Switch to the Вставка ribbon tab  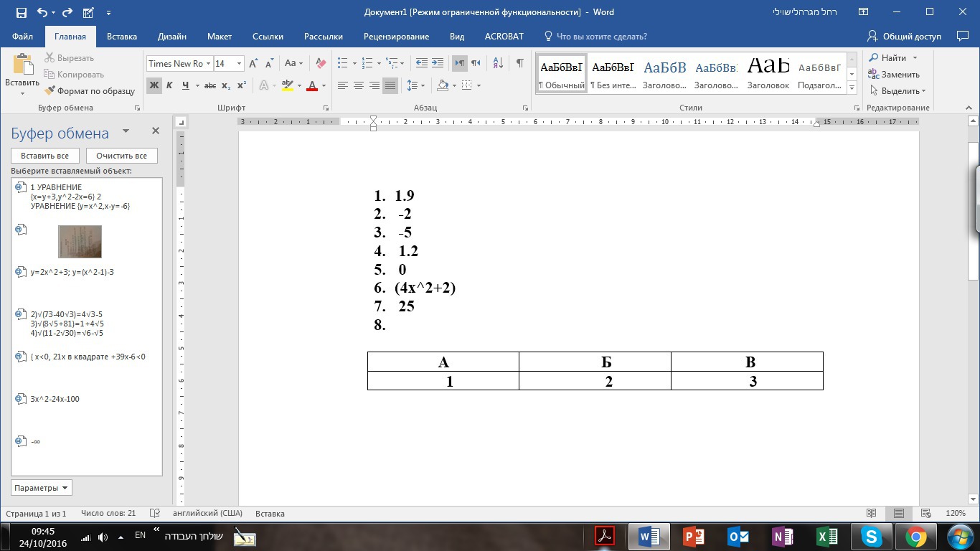(122, 37)
